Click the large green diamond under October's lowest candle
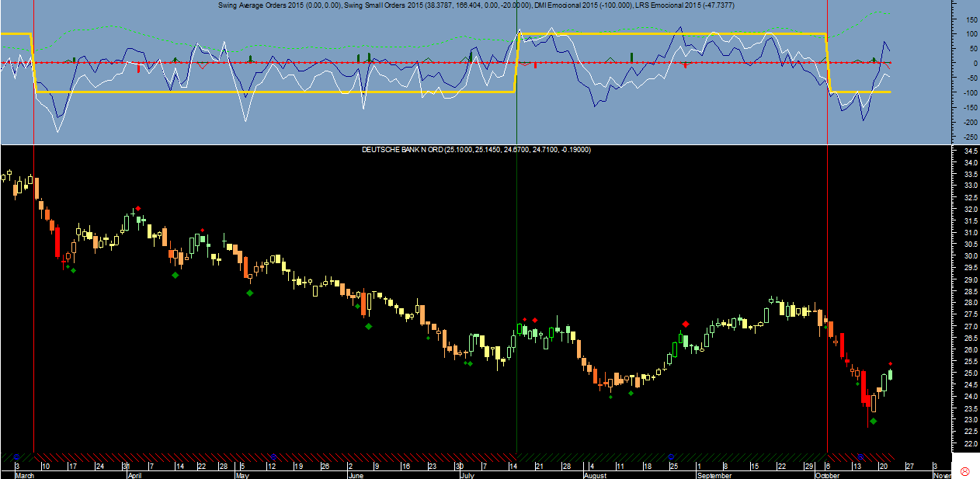The height and width of the screenshot is (479, 980). [874, 421]
